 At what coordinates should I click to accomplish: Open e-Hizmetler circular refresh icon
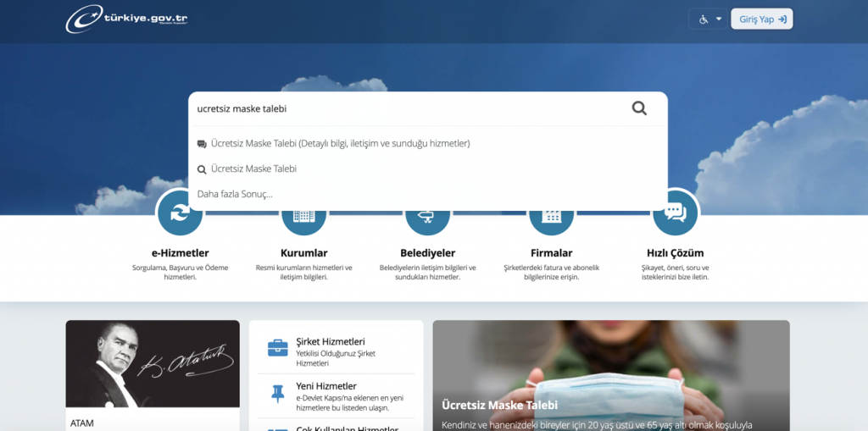tap(180, 215)
